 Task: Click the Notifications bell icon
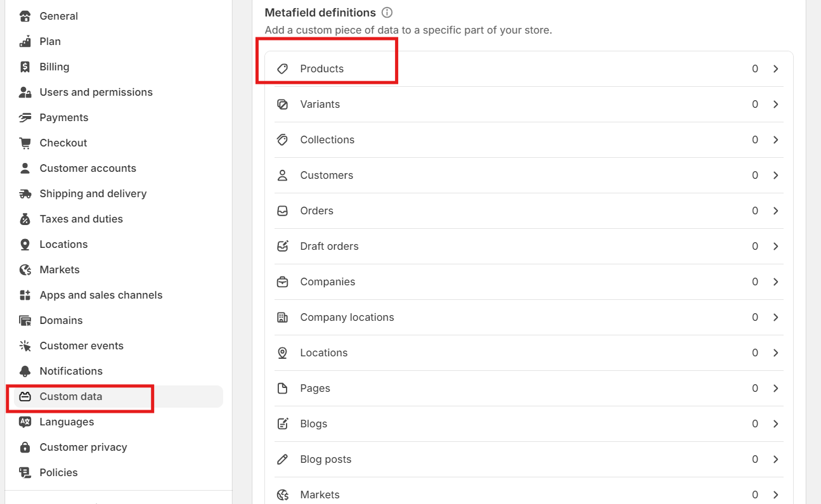pyautogui.click(x=25, y=371)
